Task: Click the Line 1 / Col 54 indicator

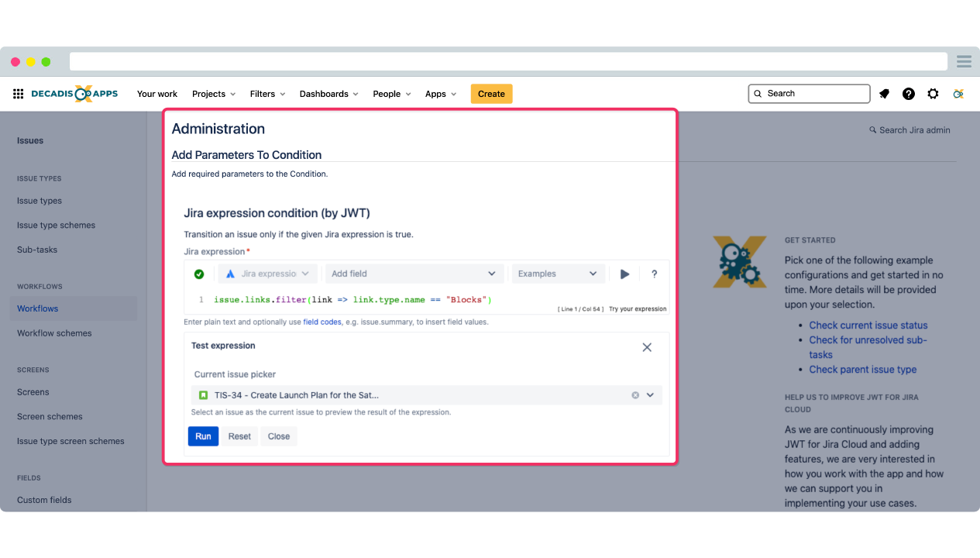Action: pos(580,309)
